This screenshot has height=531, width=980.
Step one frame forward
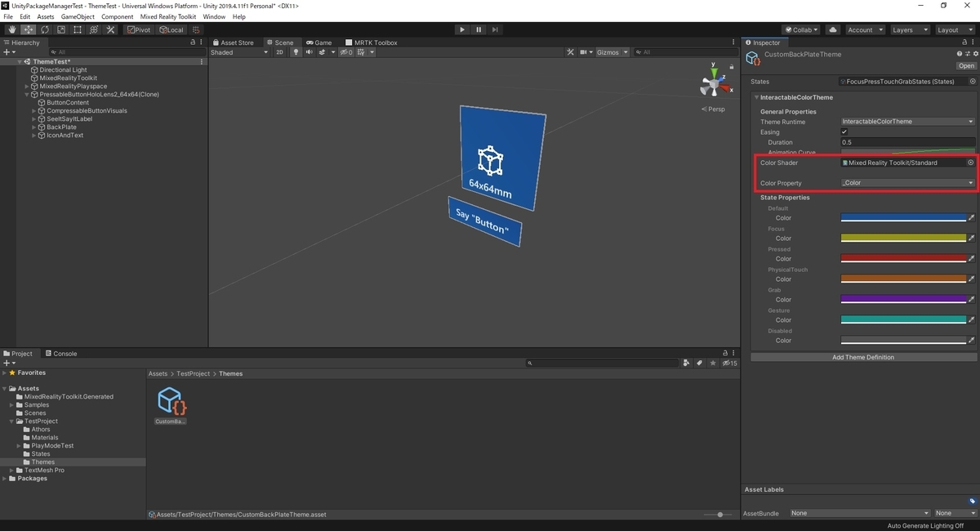[x=495, y=30]
